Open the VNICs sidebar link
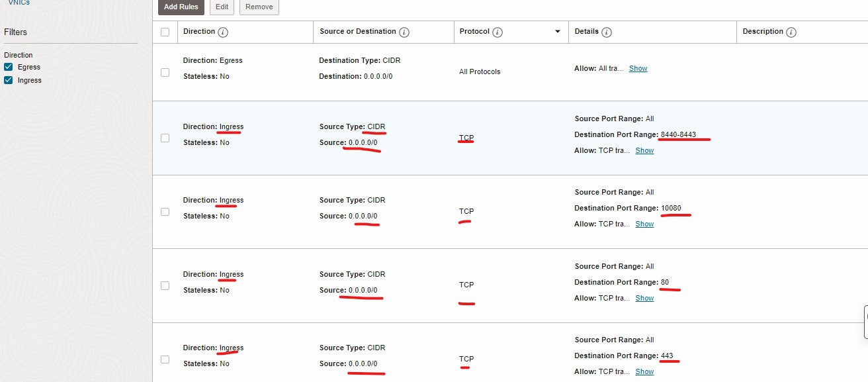The height and width of the screenshot is (382, 868). (19, 3)
